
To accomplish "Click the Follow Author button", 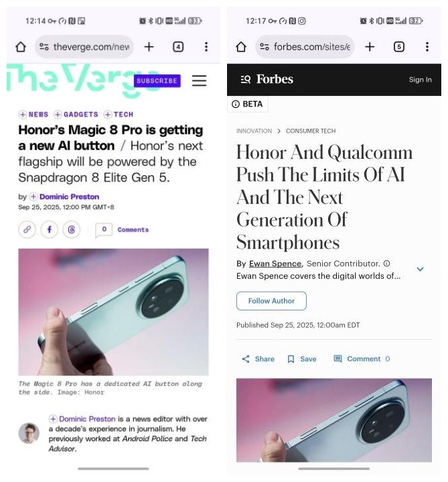I will tap(271, 301).
